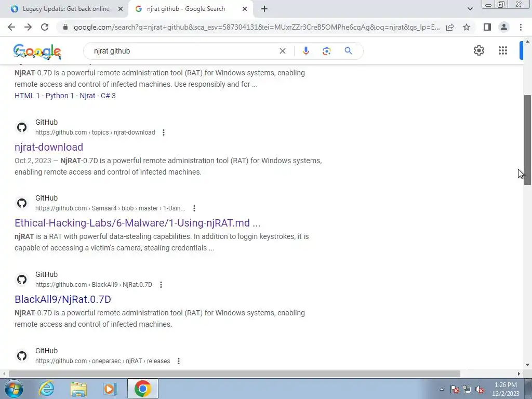Click the scroll up arrow of the page
This screenshot has width=532, height=399.
(527, 42)
